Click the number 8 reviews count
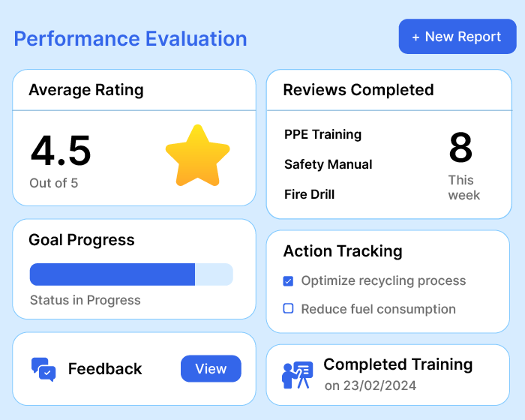525x420 pixels. pos(460,148)
